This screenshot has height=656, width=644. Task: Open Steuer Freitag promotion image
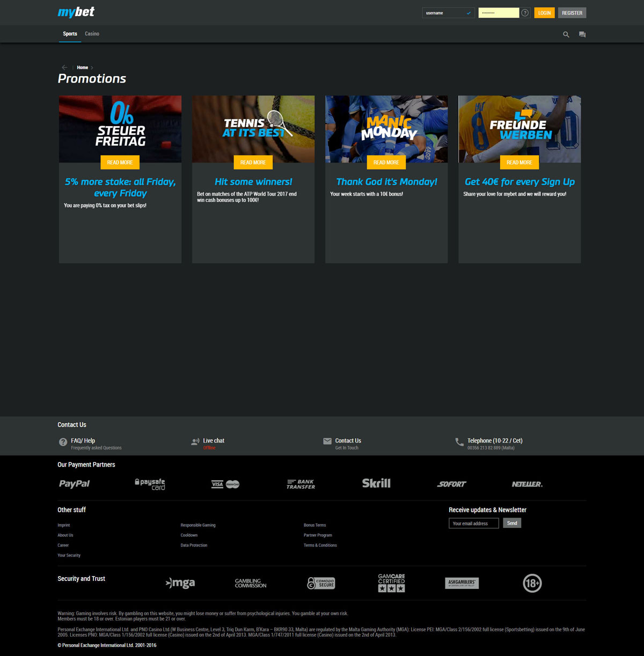pyautogui.click(x=120, y=129)
